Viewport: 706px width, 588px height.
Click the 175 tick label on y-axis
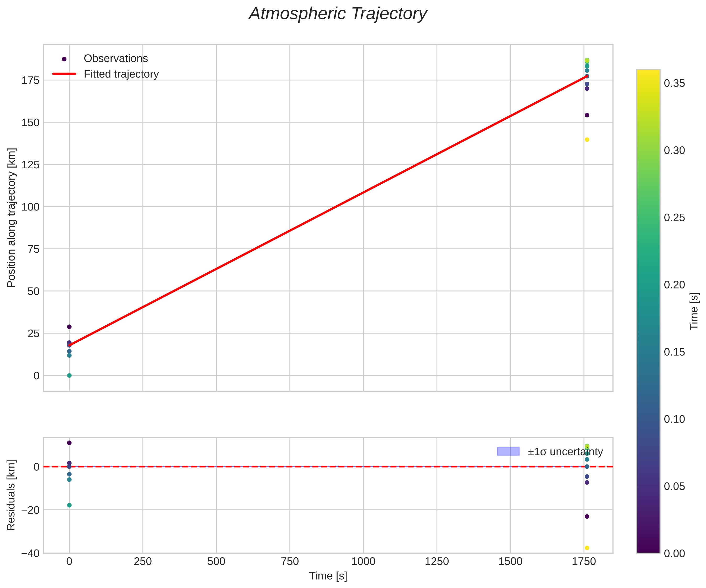pyautogui.click(x=30, y=81)
